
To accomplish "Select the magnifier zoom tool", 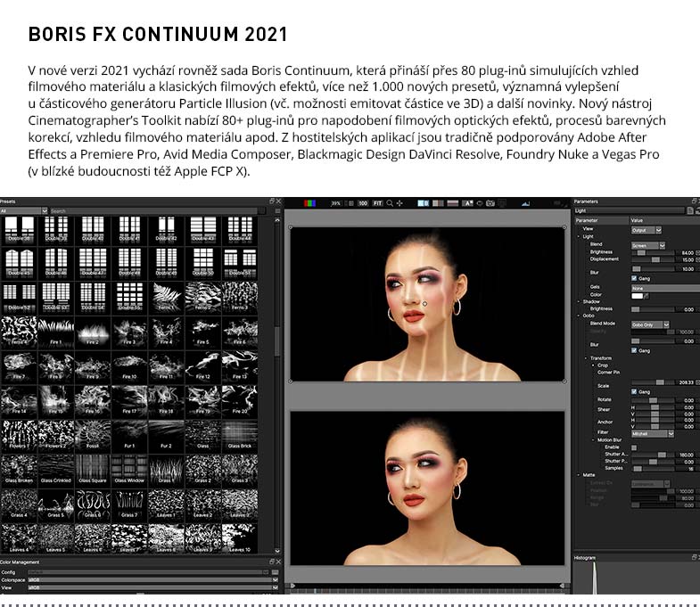I will point(390,203).
